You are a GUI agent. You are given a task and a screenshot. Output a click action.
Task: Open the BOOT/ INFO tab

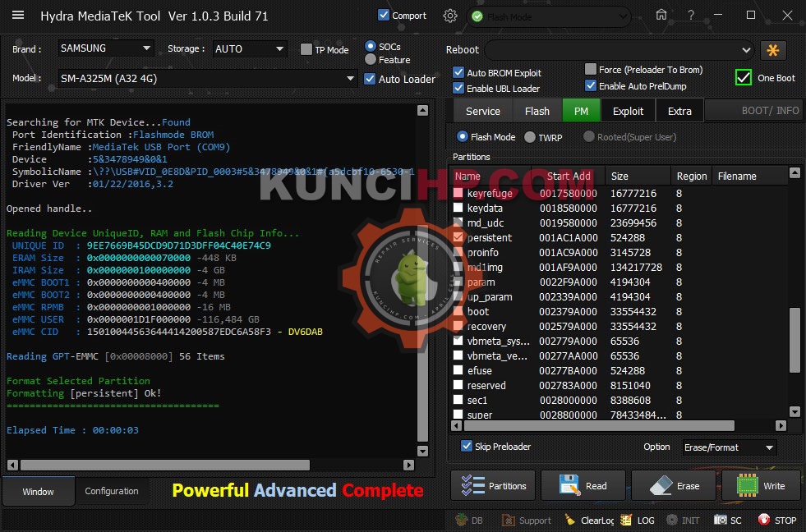pos(753,110)
